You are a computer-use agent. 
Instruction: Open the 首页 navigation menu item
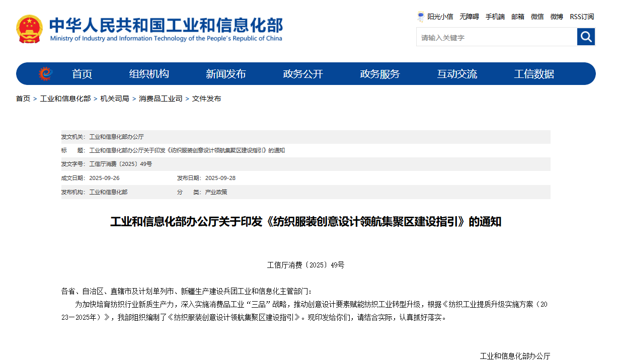pos(82,74)
